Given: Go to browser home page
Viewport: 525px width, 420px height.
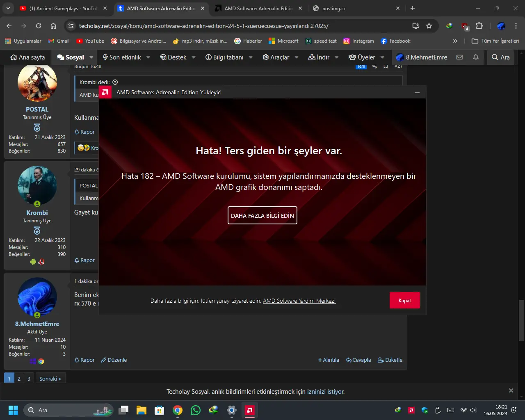Looking at the screenshot, I should click(x=53, y=26).
